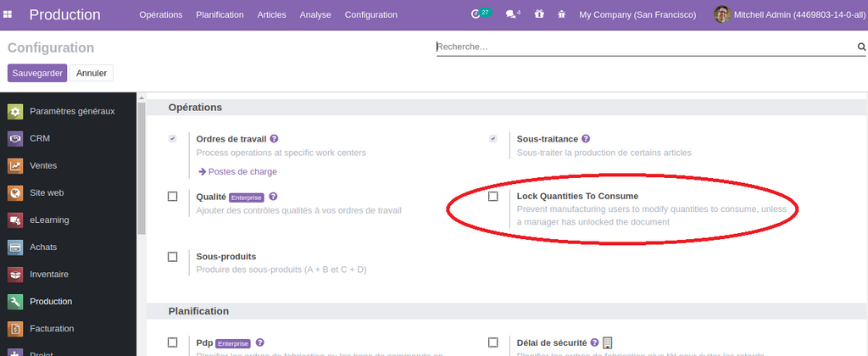The image size is (868, 356).
Task: Open the Articles menu
Action: pyautogui.click(x=271, y=14)
